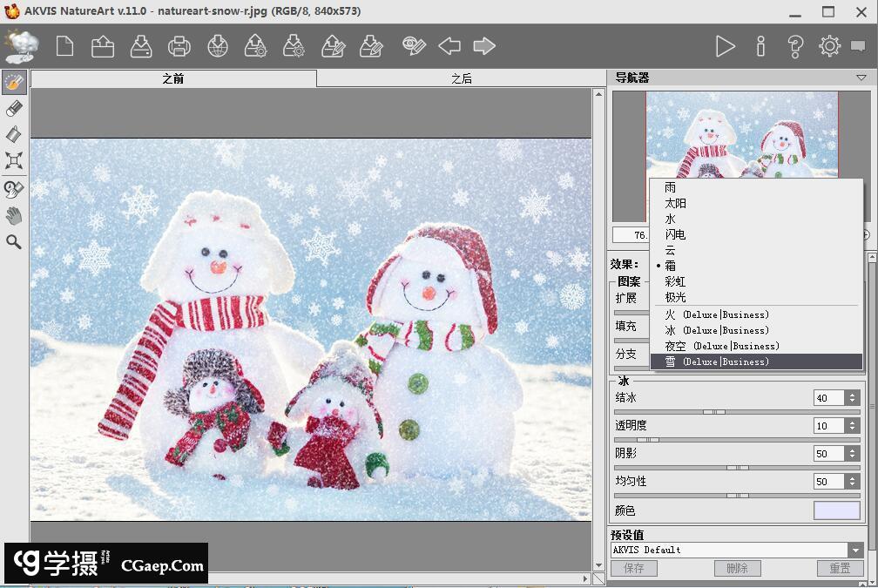Expand the AKVIS Default preset dropdown
Viewport: 878px width, 588px height.
(x=855, y=550)
